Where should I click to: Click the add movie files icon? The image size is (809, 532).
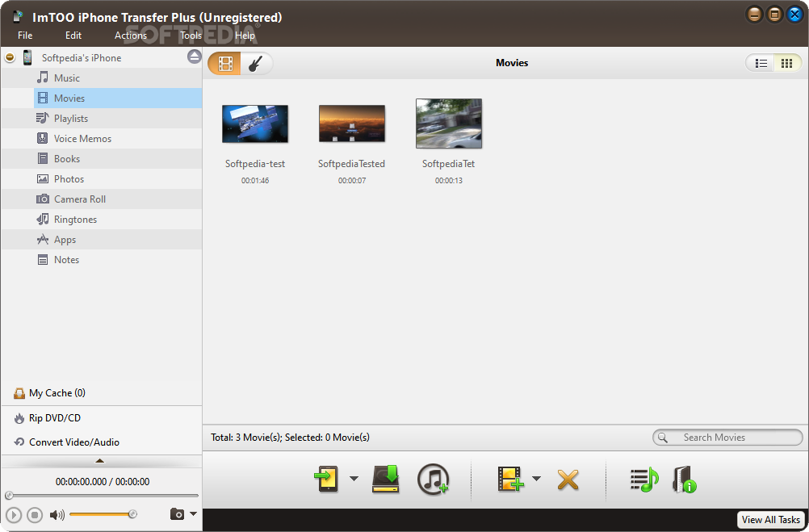click(510, 480)
